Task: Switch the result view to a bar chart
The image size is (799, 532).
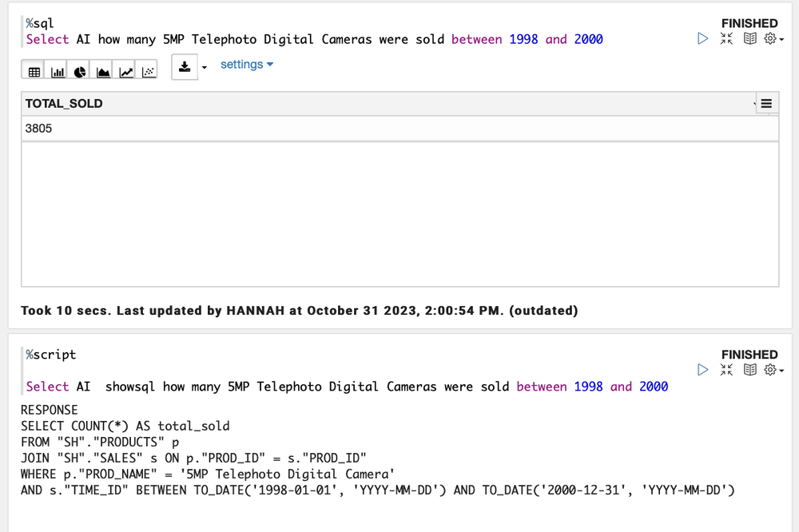Action: pyautogui.click(x=57, y=70)
